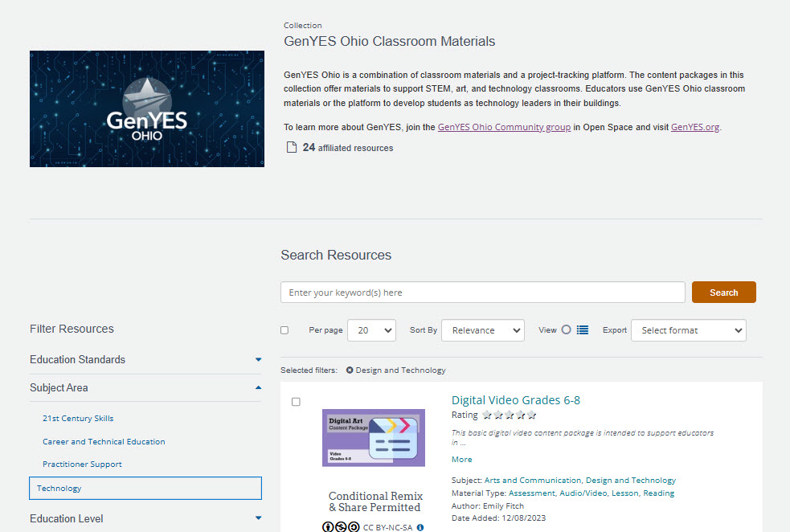790x532 pixels.
Task: Click the Creative Commons license badges
Action: 341,527
